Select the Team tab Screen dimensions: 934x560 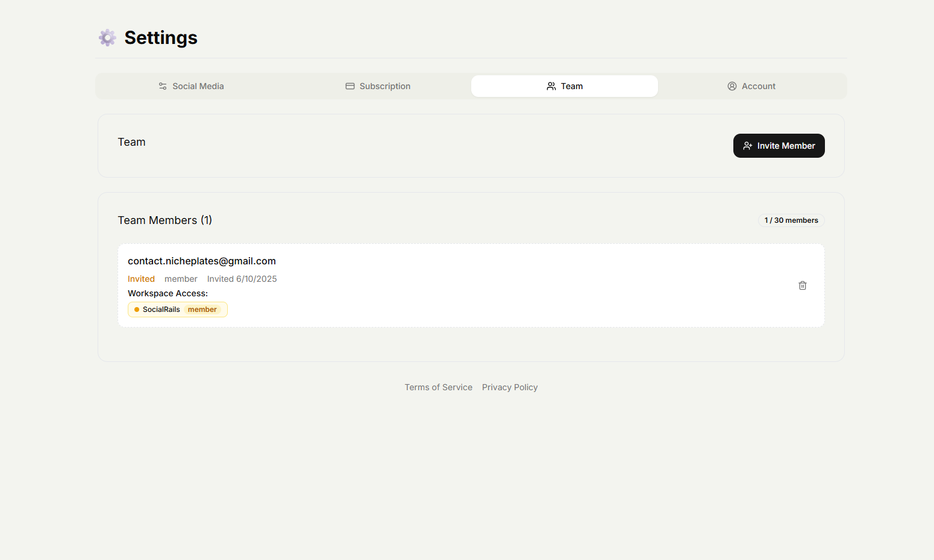(564, 86)
